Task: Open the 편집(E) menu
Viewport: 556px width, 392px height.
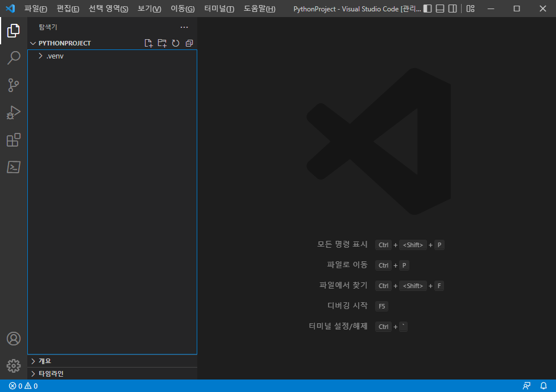Action: click(68, 9)
